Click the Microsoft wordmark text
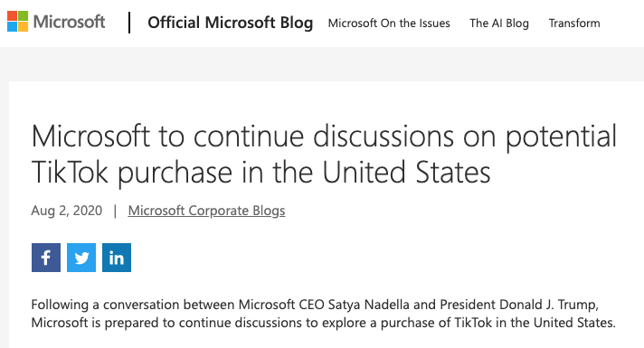The height and width of the screenshot is (348, 644). [x=69, y=22]
